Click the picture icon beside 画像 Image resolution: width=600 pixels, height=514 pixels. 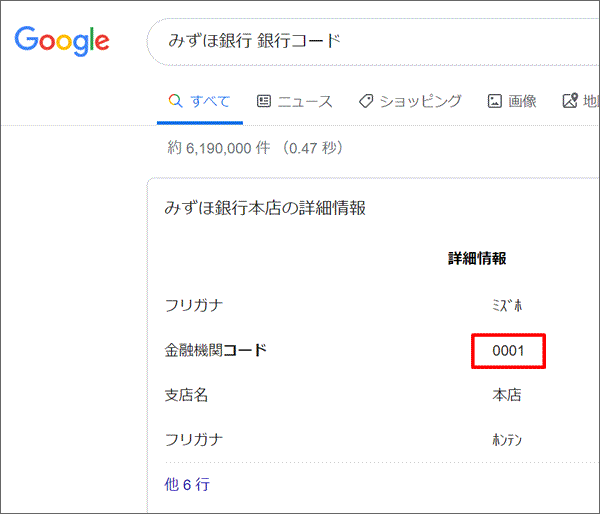click(x=494, y=101)
